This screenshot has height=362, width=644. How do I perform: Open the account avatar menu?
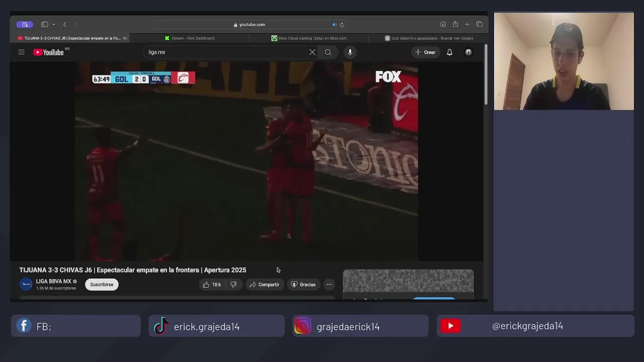click(x=468, y=52)
